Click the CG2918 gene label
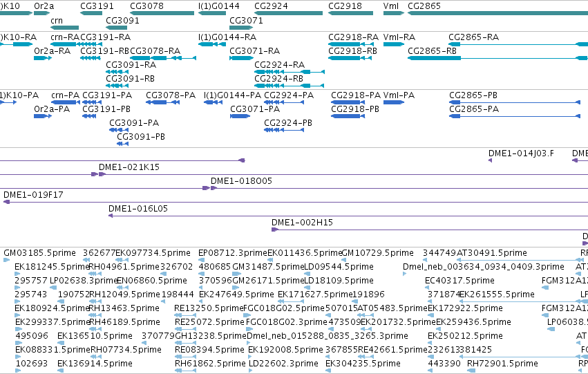 coord(345,6)
